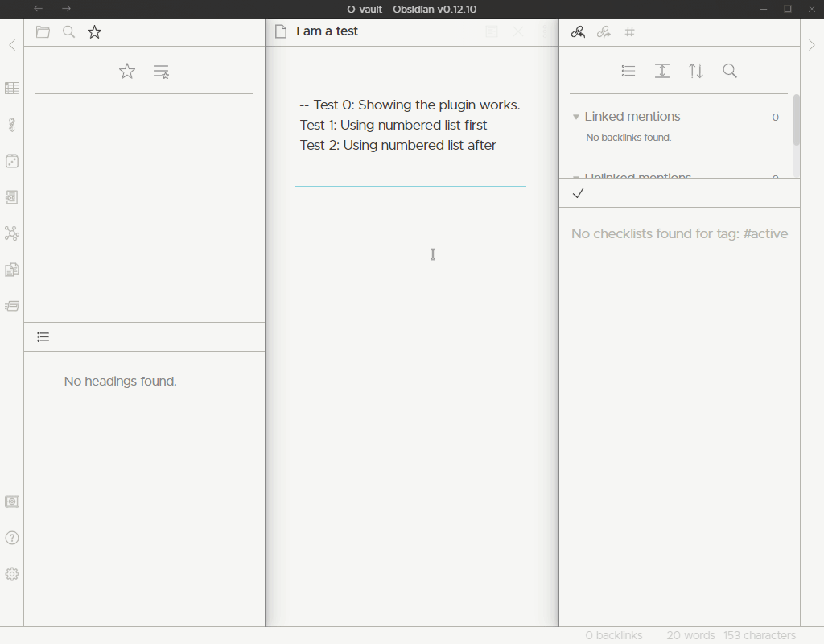Open Settings via the gear icon
824x644 pixels.
(12, 573)
